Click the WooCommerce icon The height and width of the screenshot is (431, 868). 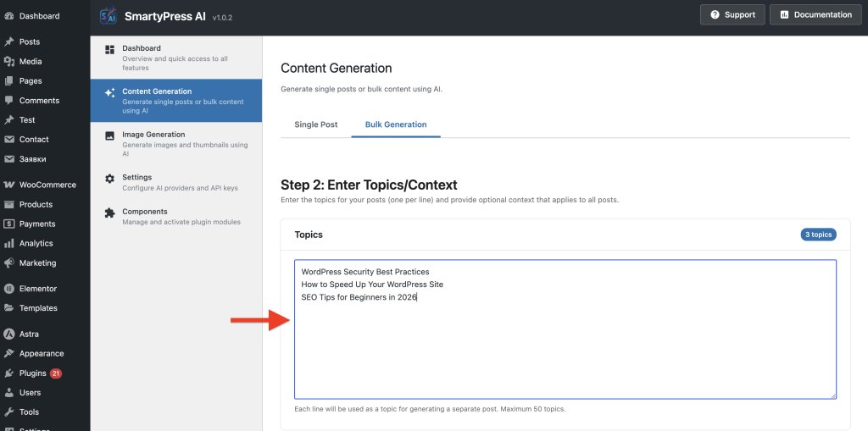8,185
